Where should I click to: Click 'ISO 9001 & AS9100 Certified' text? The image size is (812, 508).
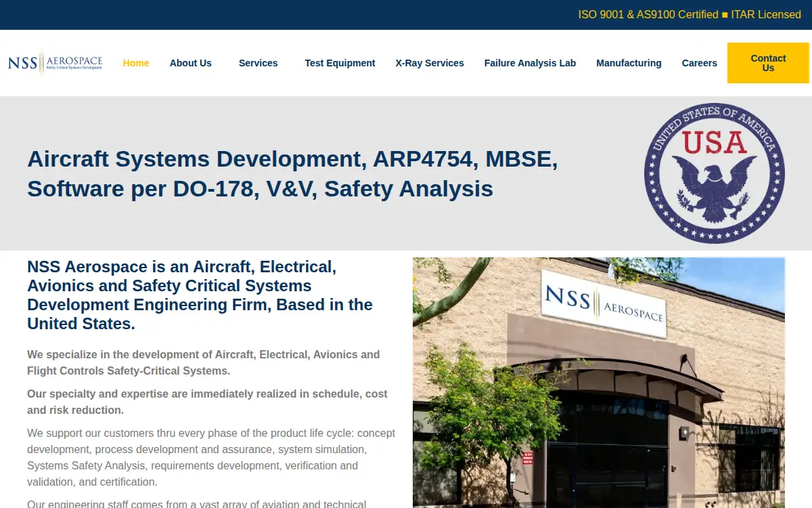[648, 14]
